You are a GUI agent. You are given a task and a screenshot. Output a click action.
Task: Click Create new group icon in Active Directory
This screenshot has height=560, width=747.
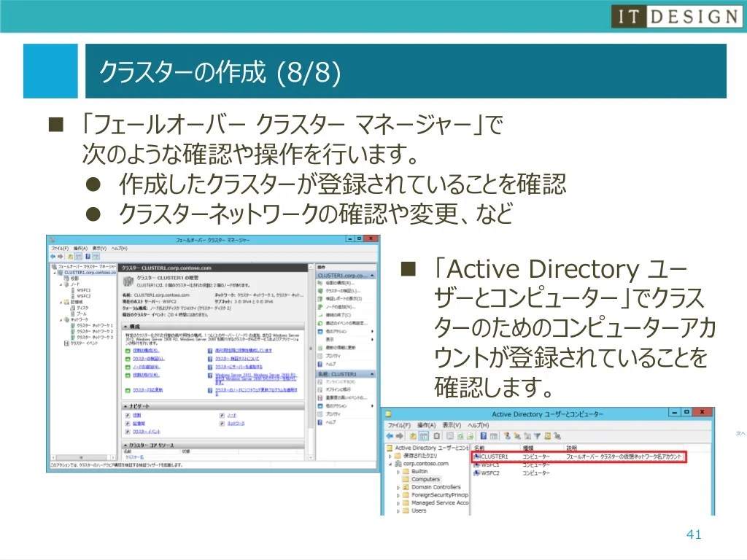click(517, 436)
